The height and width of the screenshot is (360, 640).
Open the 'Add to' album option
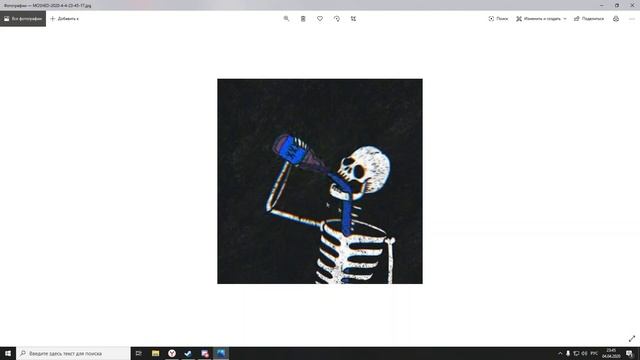click(64, 19)
